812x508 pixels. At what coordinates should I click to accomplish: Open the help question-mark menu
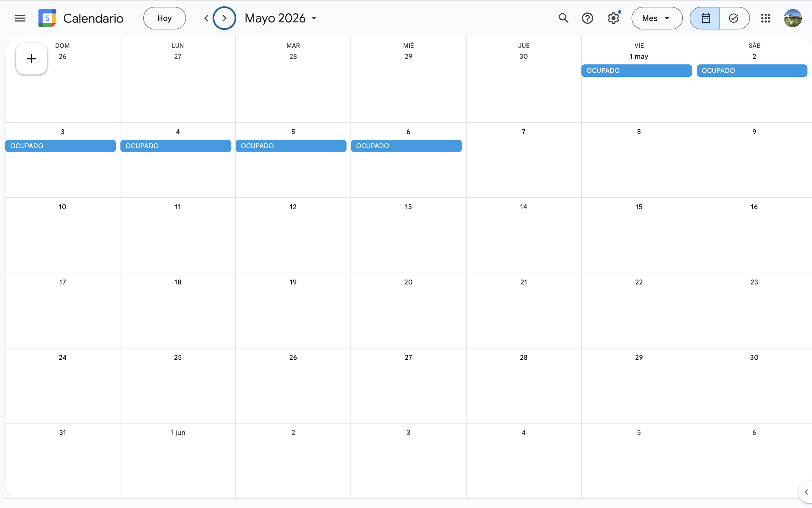(587, 18)
